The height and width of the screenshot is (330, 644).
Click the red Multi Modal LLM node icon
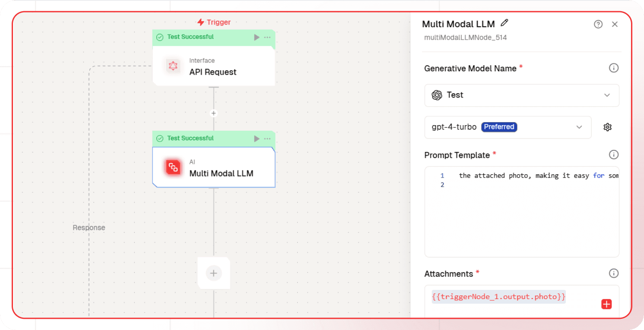tap(173, 167)
